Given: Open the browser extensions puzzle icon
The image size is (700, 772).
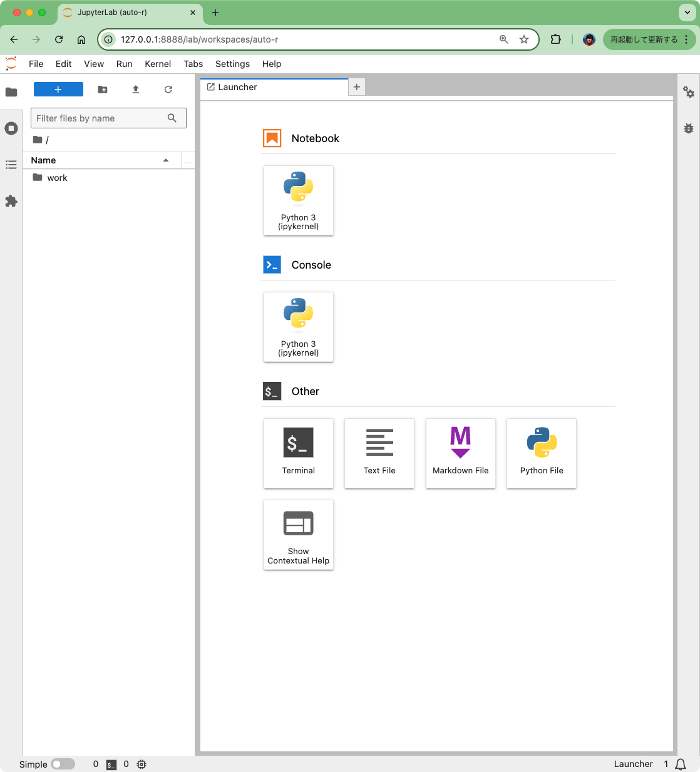Looking at the screenshot, I should [x=555, y=39].
